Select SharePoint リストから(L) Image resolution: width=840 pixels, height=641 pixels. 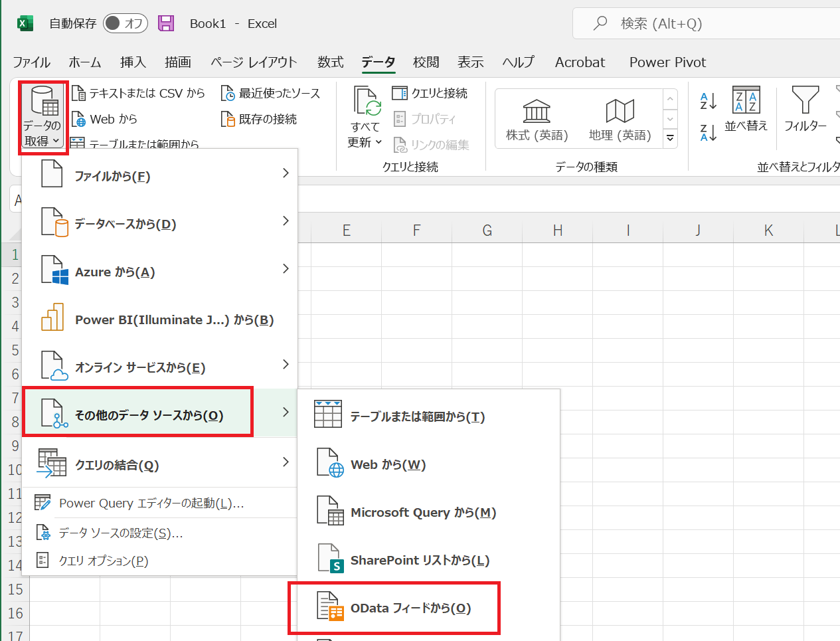(429, 559)
